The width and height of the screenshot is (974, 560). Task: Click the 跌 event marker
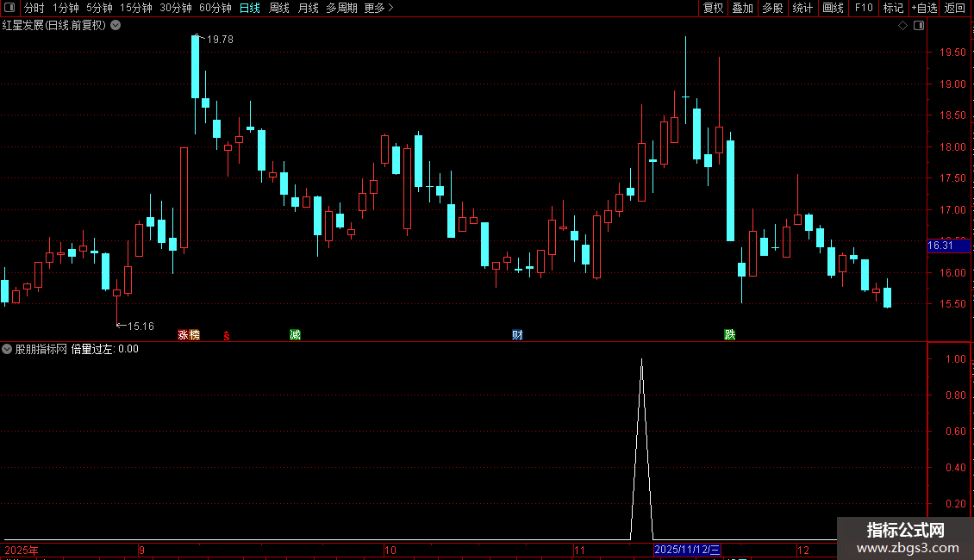pyautogui.click(x=730, y=335)
